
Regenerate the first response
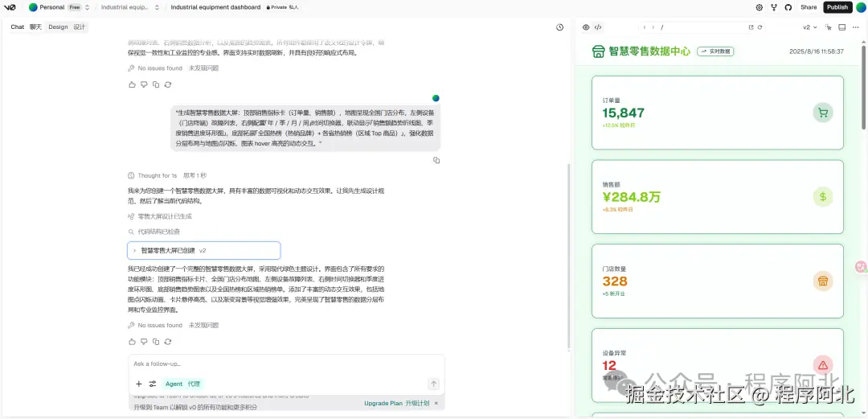pos(168,84)
